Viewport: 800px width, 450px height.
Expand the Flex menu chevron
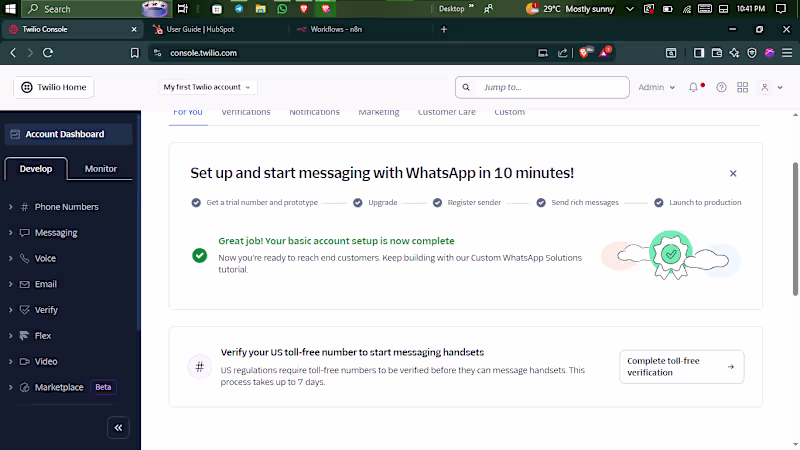pyautogui.click(x=10, y=336)
